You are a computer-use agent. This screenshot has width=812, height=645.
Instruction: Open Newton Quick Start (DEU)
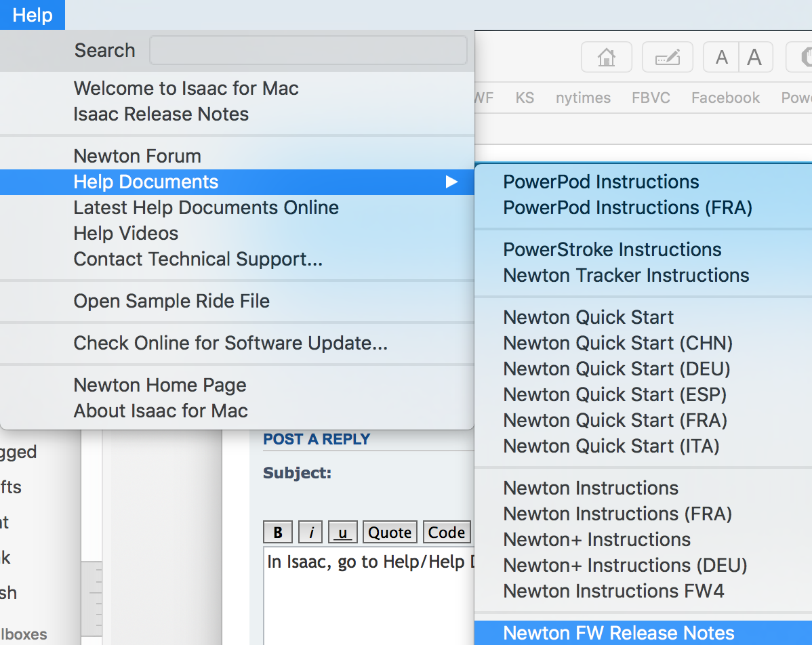643,369
